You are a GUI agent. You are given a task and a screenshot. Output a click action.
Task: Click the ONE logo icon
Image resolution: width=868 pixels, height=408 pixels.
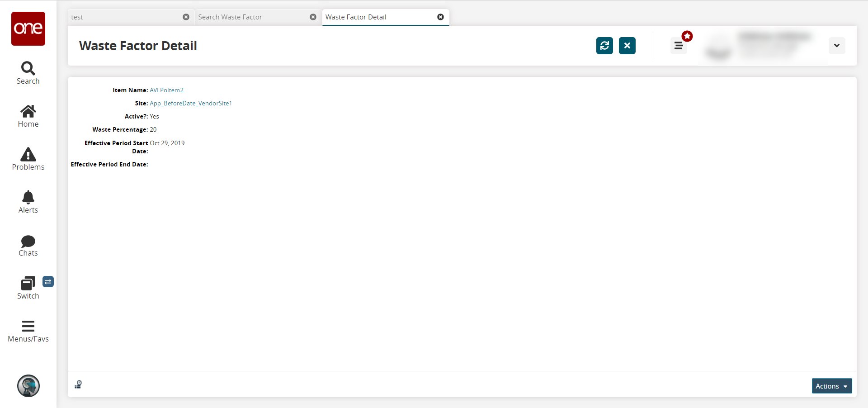click(x=28, y=28)
